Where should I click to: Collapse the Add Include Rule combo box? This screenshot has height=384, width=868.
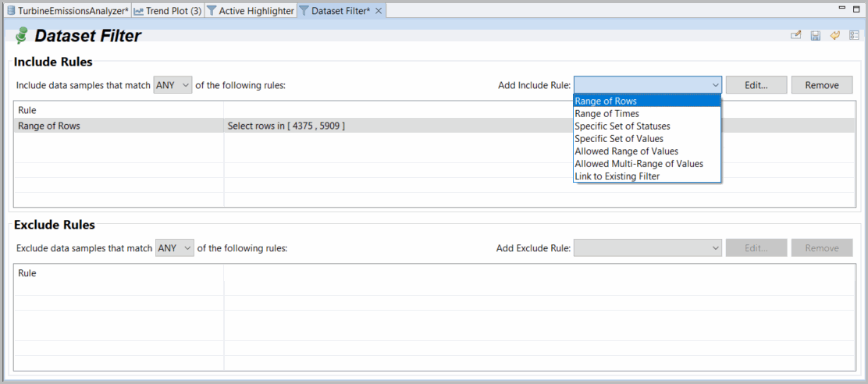(x=715, y=85)
